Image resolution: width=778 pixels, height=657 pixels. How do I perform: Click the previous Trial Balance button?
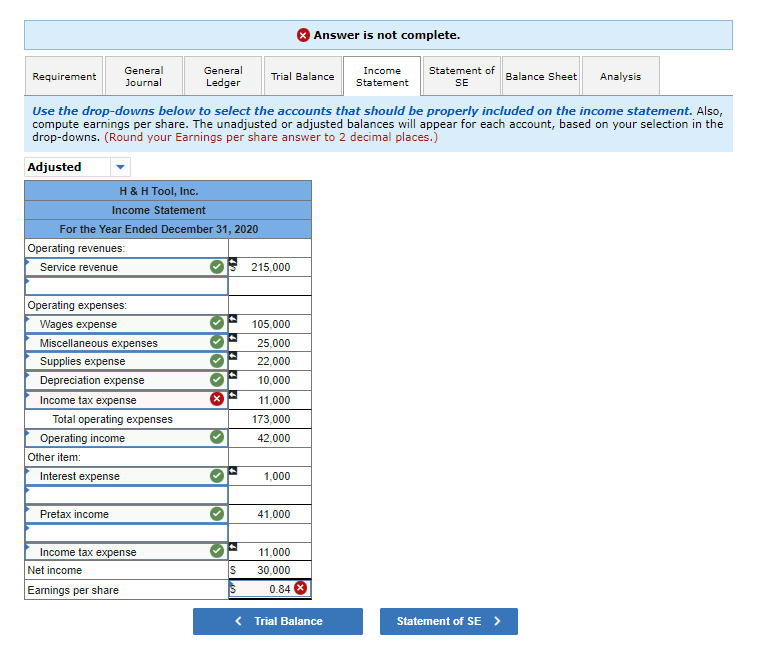tap(278, 621)
